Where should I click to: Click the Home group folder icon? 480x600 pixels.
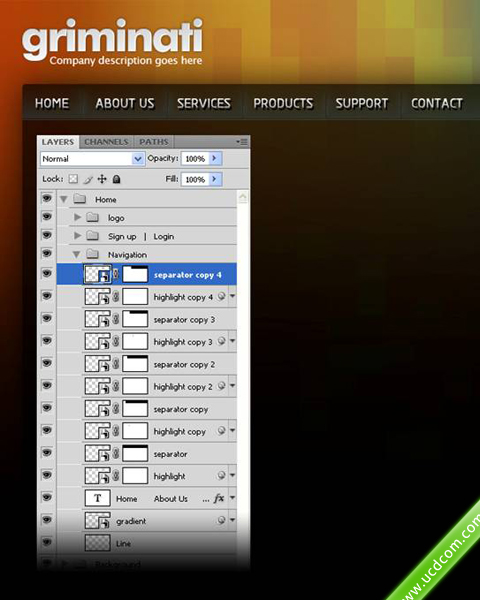click(x=80, y=199)
